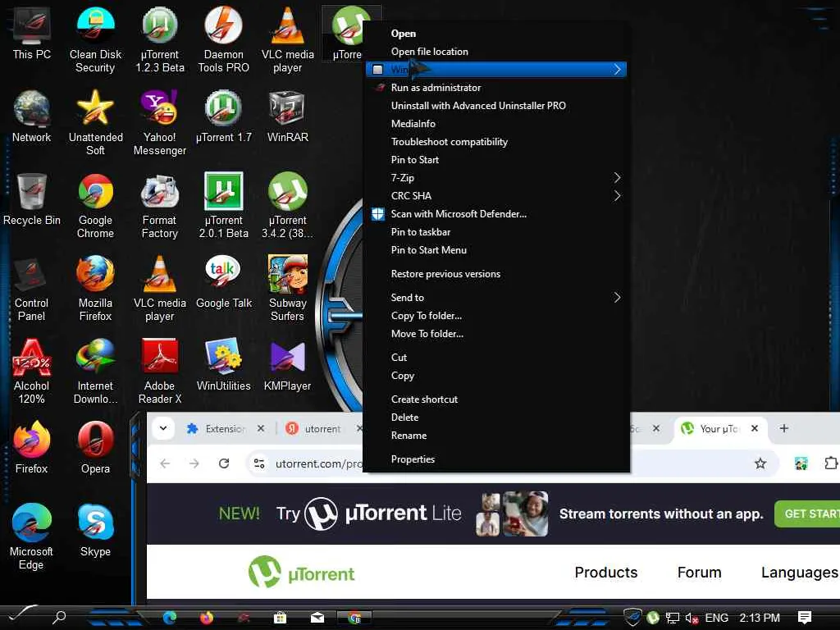Select the Mozilla Firefox desktop icon
The height and width of the screenshot is (630, 840).
click(x=95, y=288)
